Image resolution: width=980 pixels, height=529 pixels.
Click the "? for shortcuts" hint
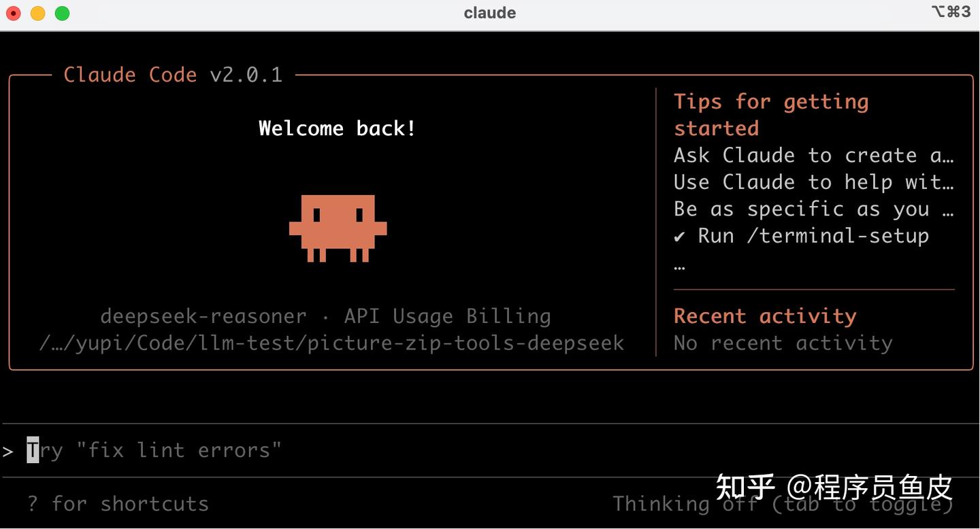(118, 504)
